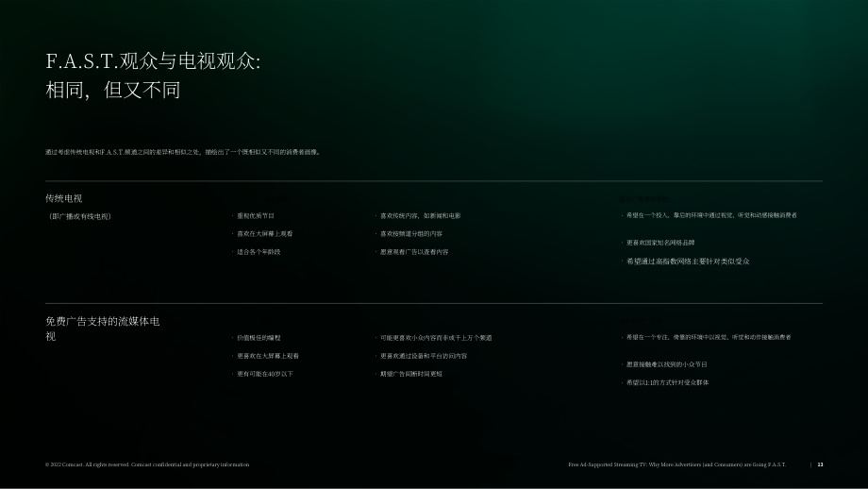Click the subtitle "相同，但又不同"
The image size is (868, 489).
click(113, 91)
